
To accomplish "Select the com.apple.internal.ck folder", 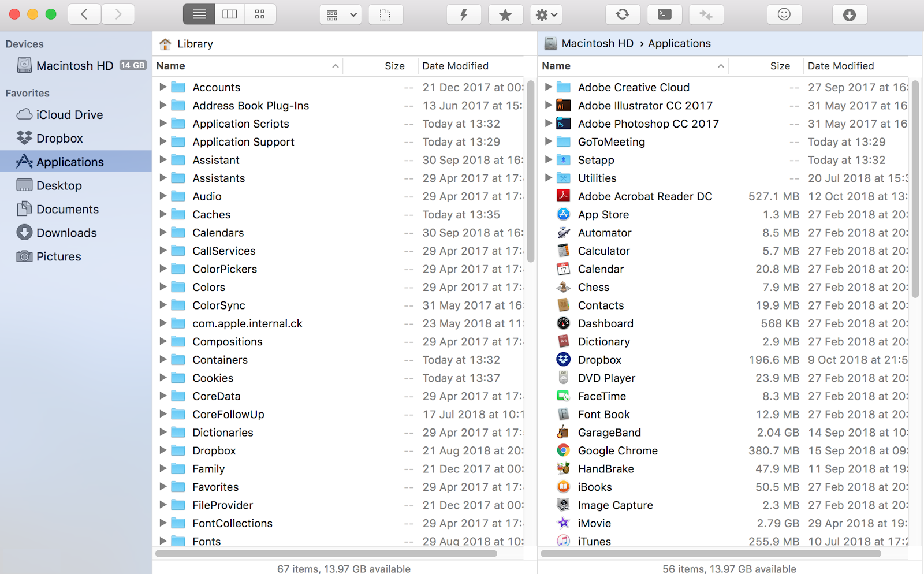I will pyautogui.click(x=339, y=323).
